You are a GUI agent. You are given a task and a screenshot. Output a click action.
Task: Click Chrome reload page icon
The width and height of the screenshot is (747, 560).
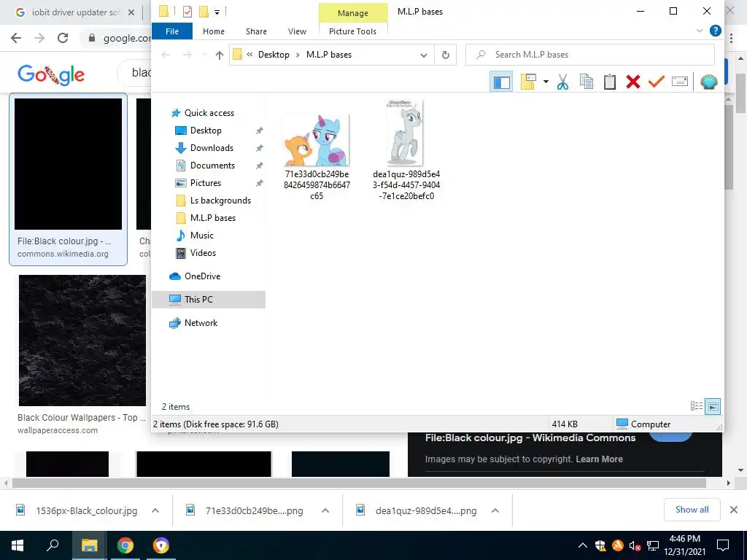click(63, 38)
